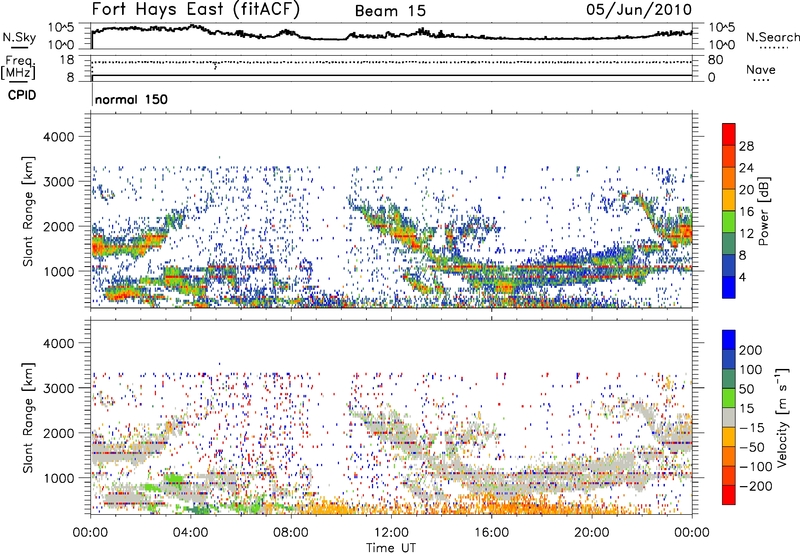Click the red swatch of the Power colorbar
Image resolution: width=800 pixels, height=554 pixels.
tap(729, 134)
